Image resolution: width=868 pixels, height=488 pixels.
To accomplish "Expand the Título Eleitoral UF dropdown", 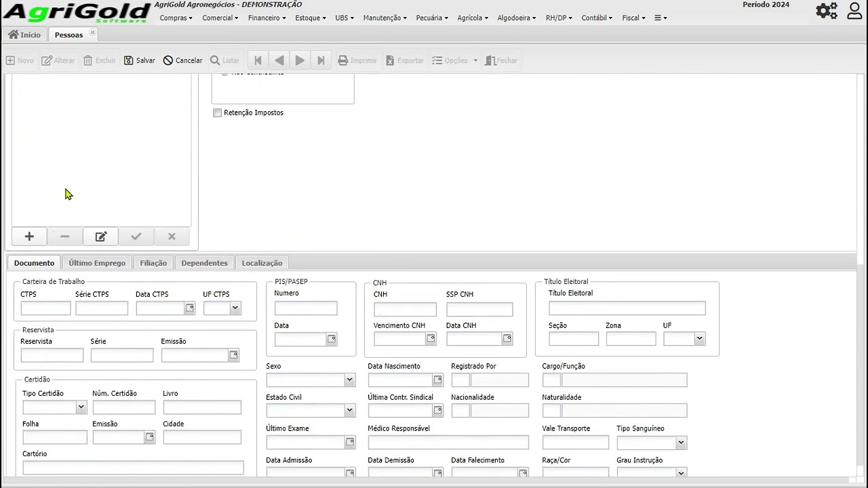I will coord(699,339).
